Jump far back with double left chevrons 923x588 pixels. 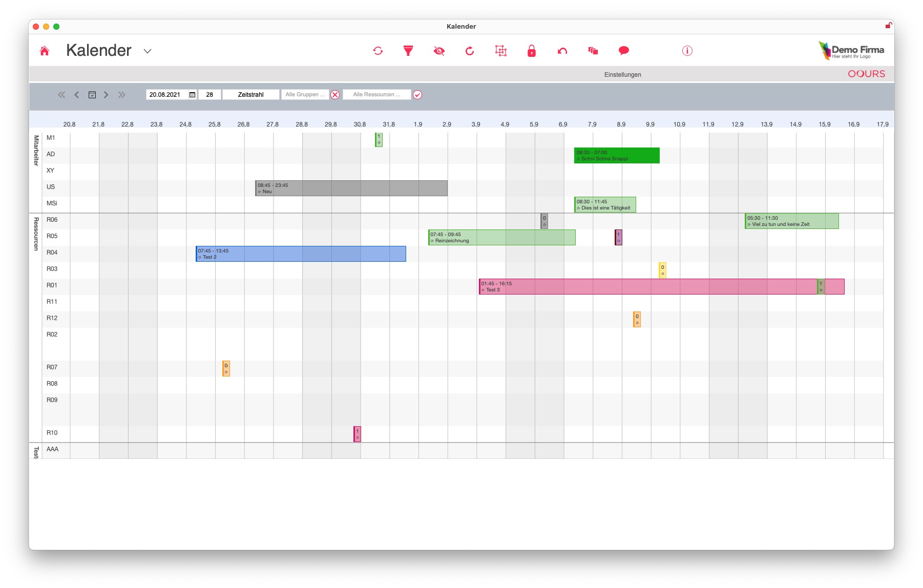[x=61, y=95]
